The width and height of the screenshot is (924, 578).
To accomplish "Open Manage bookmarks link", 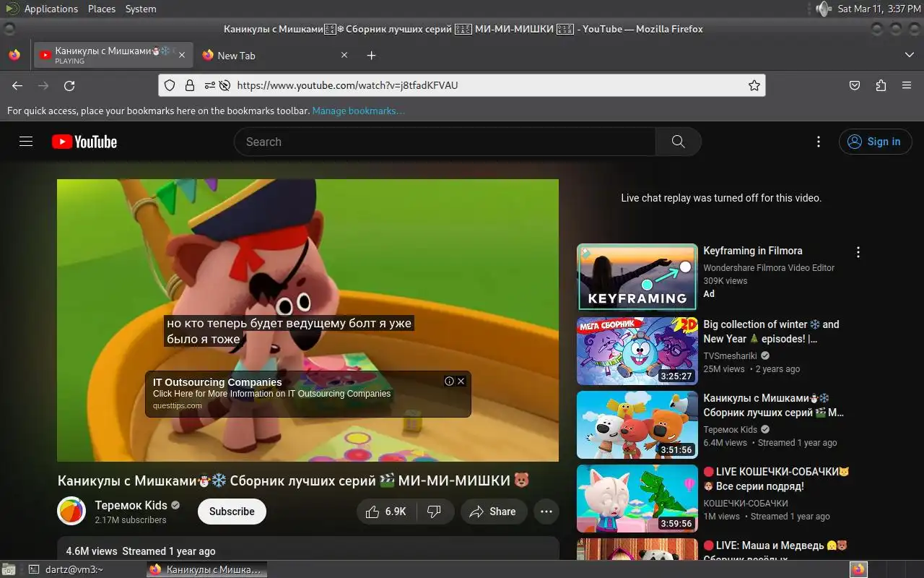I will click(358, 111).
